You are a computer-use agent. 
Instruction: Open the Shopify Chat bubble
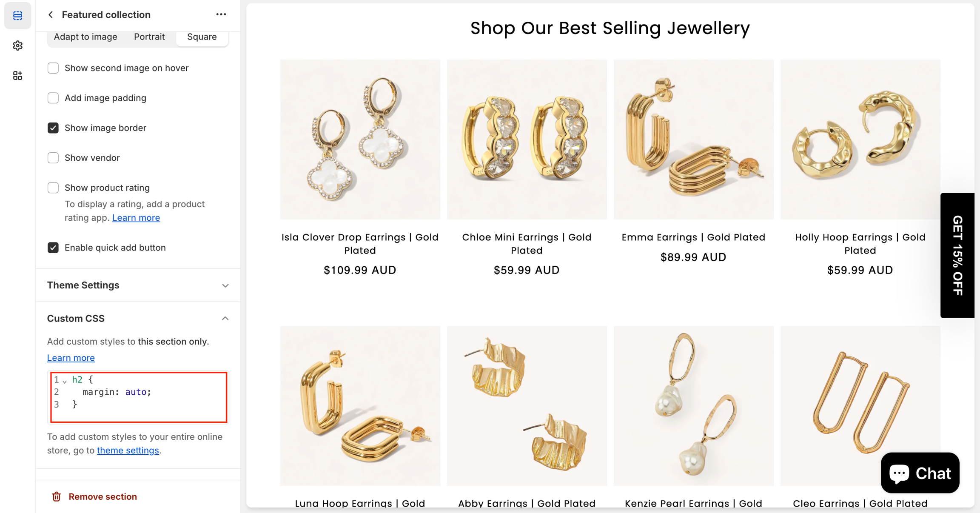[x=920, y=473]
